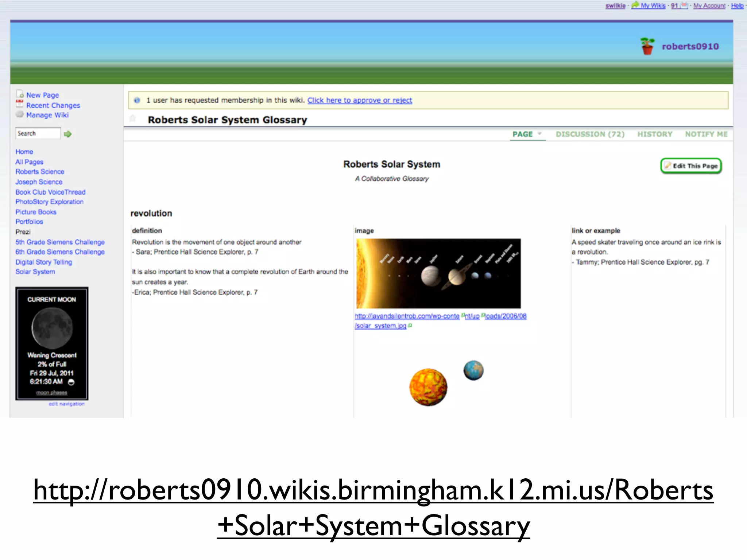Open the PhotoStory Exploration link
Image resolution: width=747 pixels, height=560 pixels.
(x=49, y=202)
